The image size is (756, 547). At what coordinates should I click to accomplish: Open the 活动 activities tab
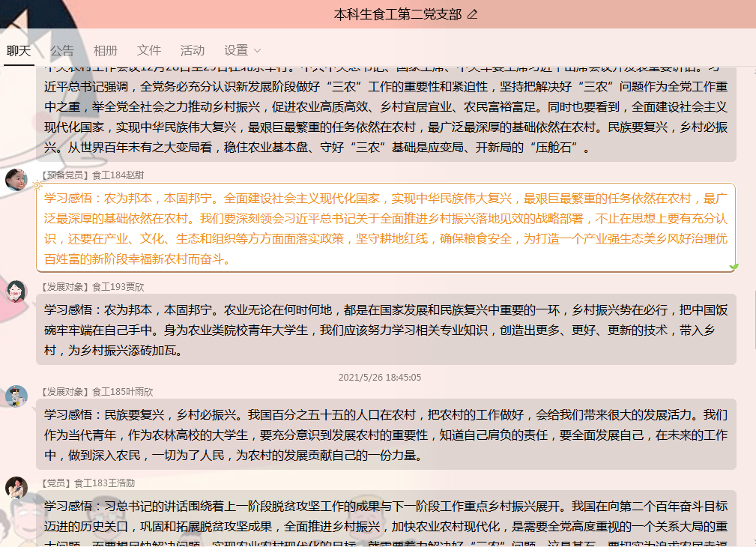pos(191,50)
